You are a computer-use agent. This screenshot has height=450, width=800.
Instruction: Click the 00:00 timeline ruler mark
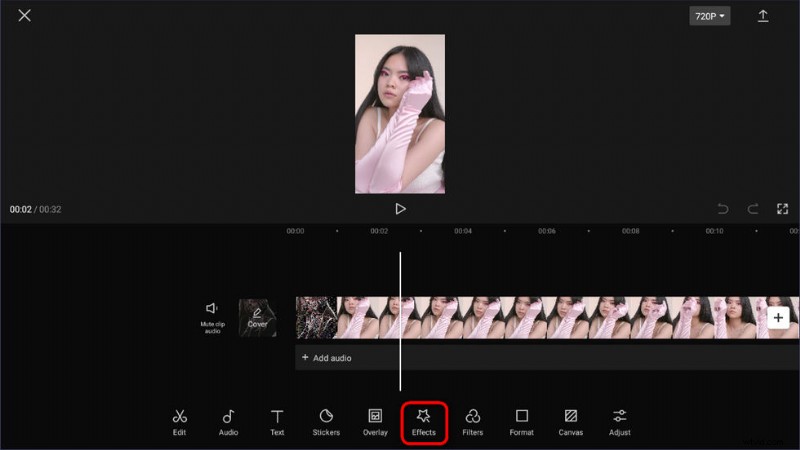[295, 231]
